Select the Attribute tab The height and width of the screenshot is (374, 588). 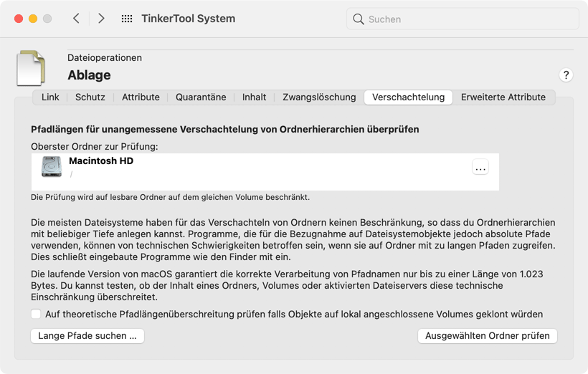click(x=141, y=97)
